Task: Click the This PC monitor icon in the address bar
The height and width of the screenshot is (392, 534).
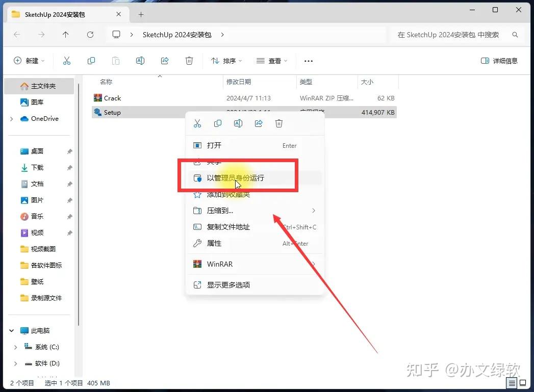Action: click(116, 34)
